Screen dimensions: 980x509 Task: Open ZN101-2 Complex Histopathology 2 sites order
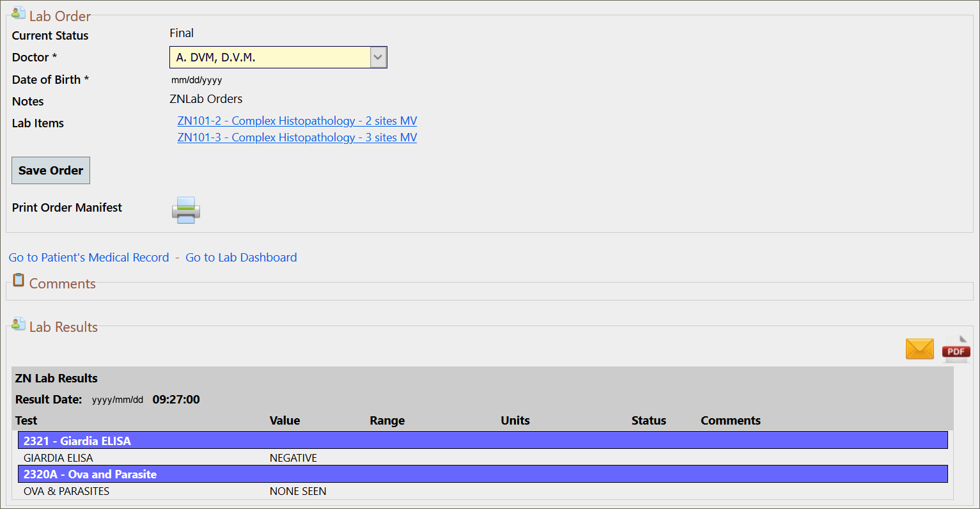297,120
